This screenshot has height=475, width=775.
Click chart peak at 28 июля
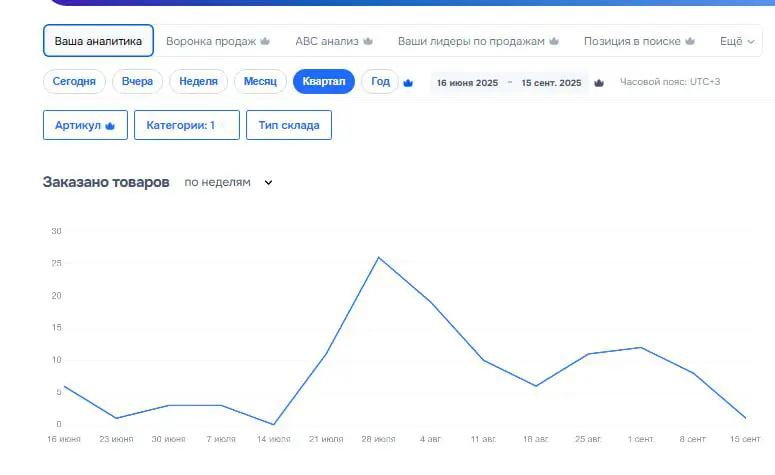(379, 258)
